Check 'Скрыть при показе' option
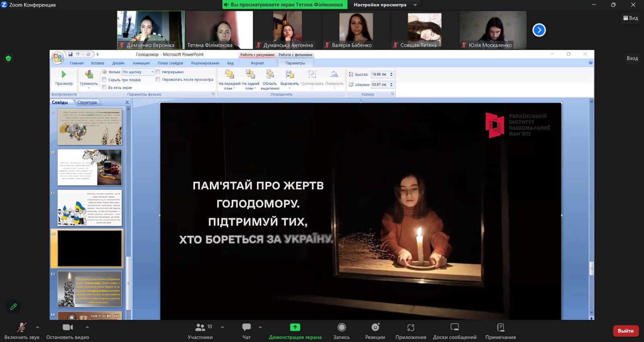The width and height of the screenshot is (644, 342). tap(105, 80)
